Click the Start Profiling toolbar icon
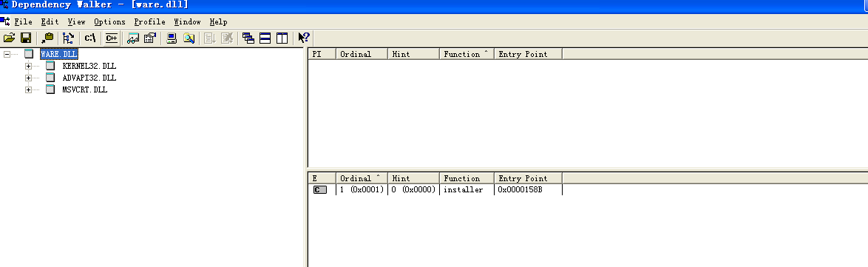868x267 pixels. pyautogui.click(x=210, y=38)
